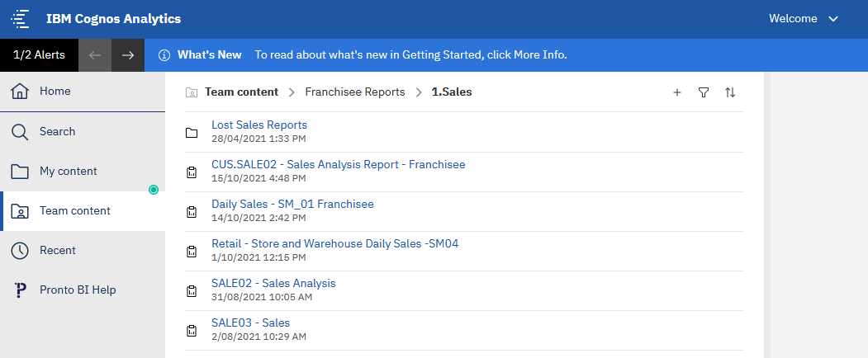Go to previous alert arrow
Image resolution: width=868 pixels, height=358 pixels.
pos(95,55)
